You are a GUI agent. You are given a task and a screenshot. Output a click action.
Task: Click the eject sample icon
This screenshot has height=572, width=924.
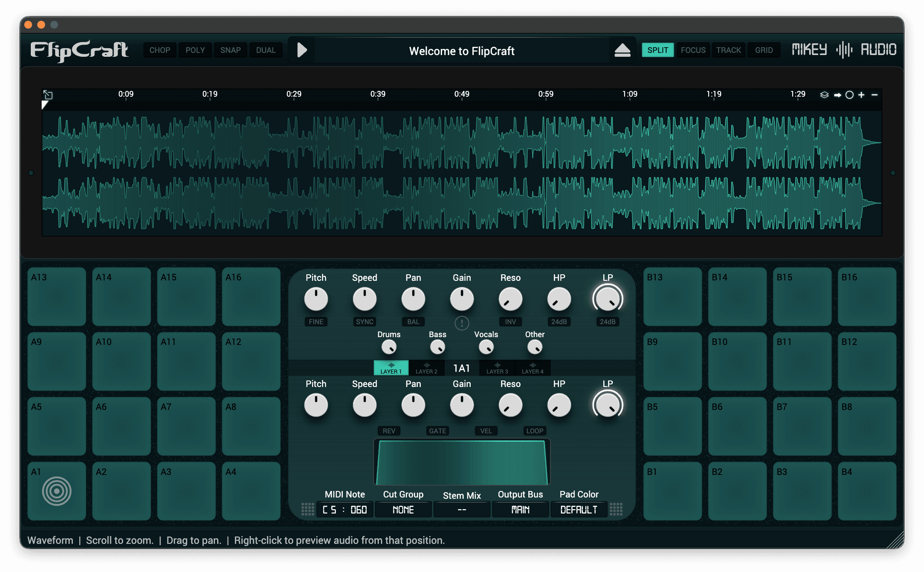tap(622, 50)
